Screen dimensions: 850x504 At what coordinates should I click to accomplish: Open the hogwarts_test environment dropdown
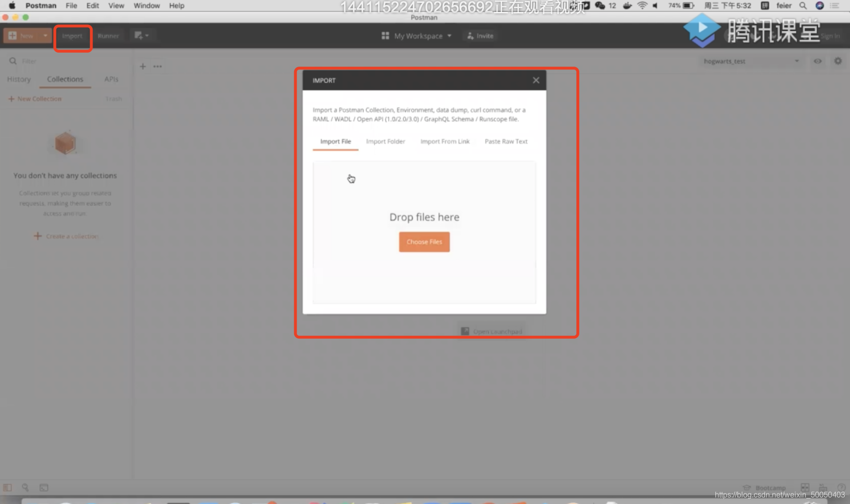751,61
